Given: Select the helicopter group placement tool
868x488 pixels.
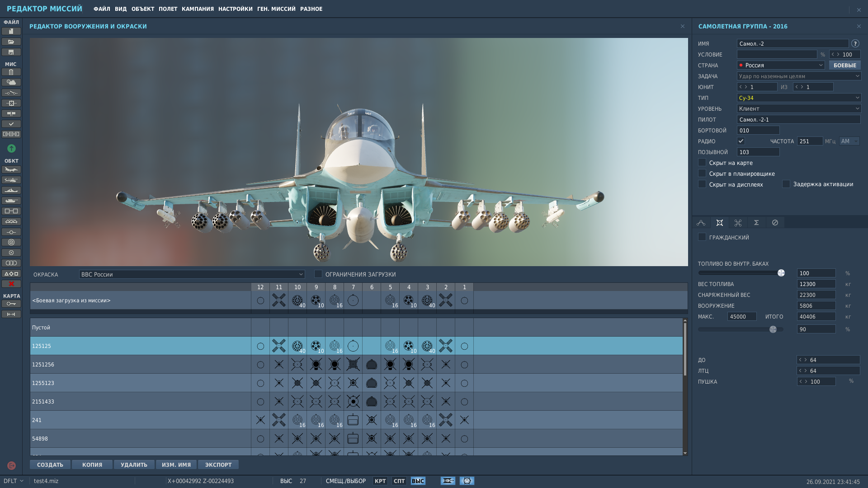Looking at the screenshot, I should 11,180.
